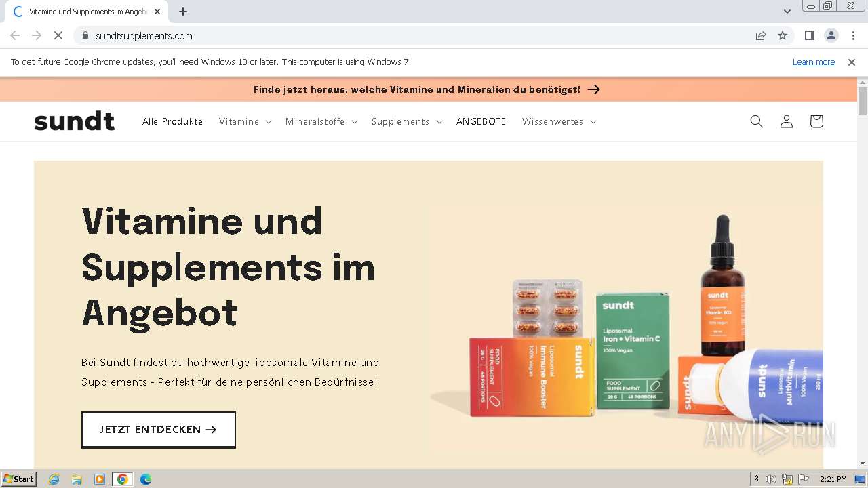Screen dimensions: 868x488
Task: Expand the Supplements menu dropdown
Action: click(406, 121)
